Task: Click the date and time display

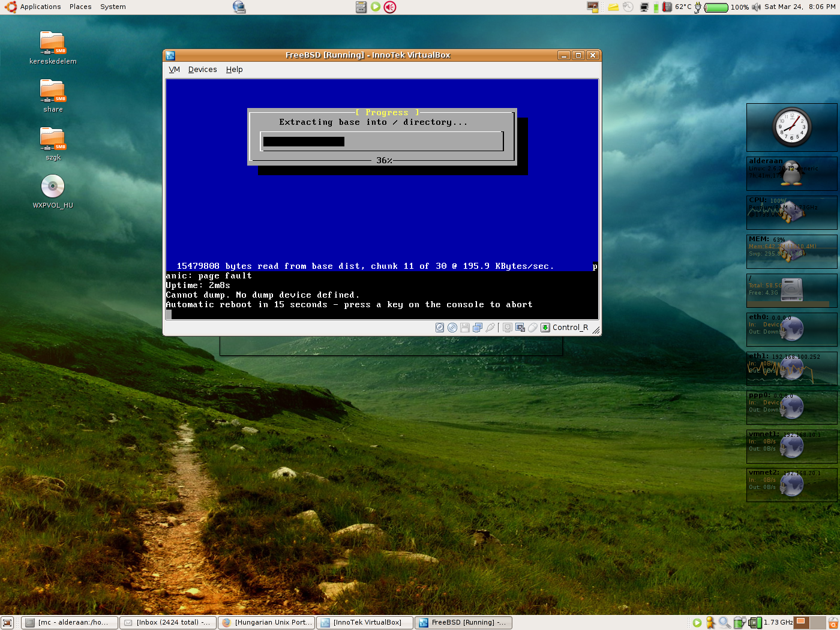Action: 800,7
